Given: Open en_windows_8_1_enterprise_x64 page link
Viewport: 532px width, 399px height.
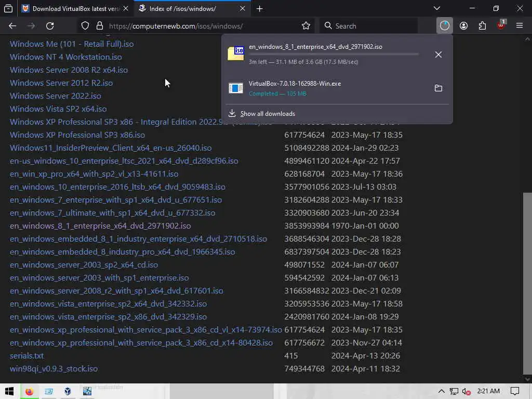Looking at the screenshot, I should (100, 225).
